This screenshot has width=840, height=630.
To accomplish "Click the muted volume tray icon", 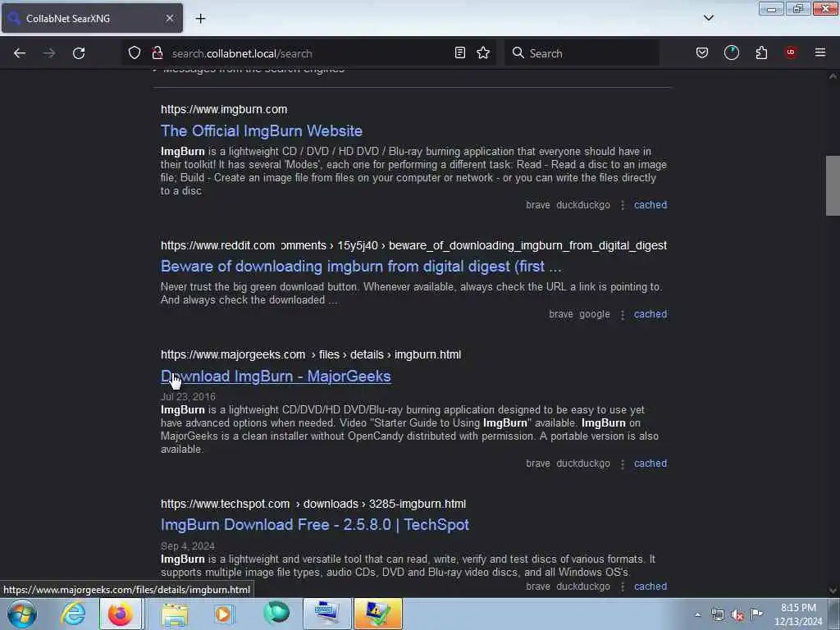I will click(x=737, y=615).
